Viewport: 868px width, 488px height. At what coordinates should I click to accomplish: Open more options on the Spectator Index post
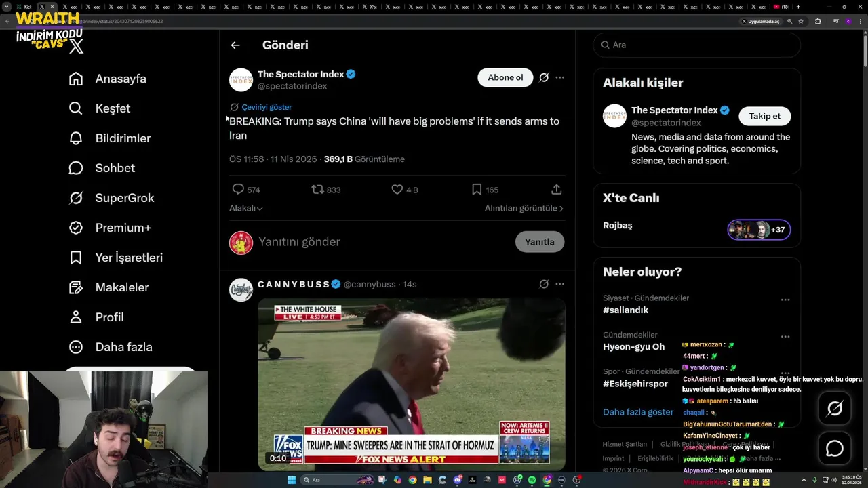pos(559,77)
